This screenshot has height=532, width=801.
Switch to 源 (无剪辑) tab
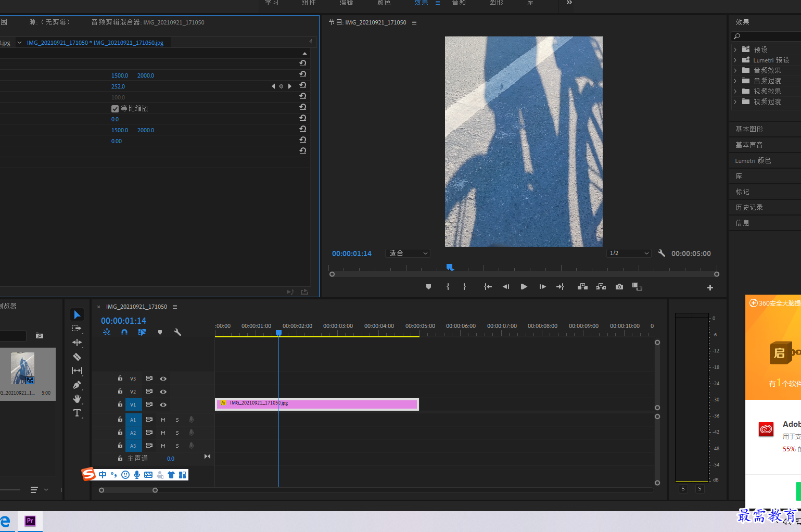pos(50,22)
